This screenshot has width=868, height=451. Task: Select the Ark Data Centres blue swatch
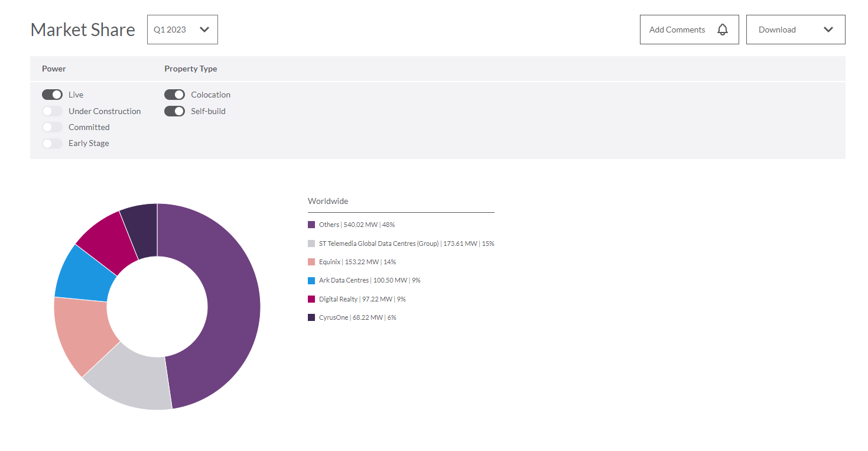pyautogui.click(x=311, y=280)
